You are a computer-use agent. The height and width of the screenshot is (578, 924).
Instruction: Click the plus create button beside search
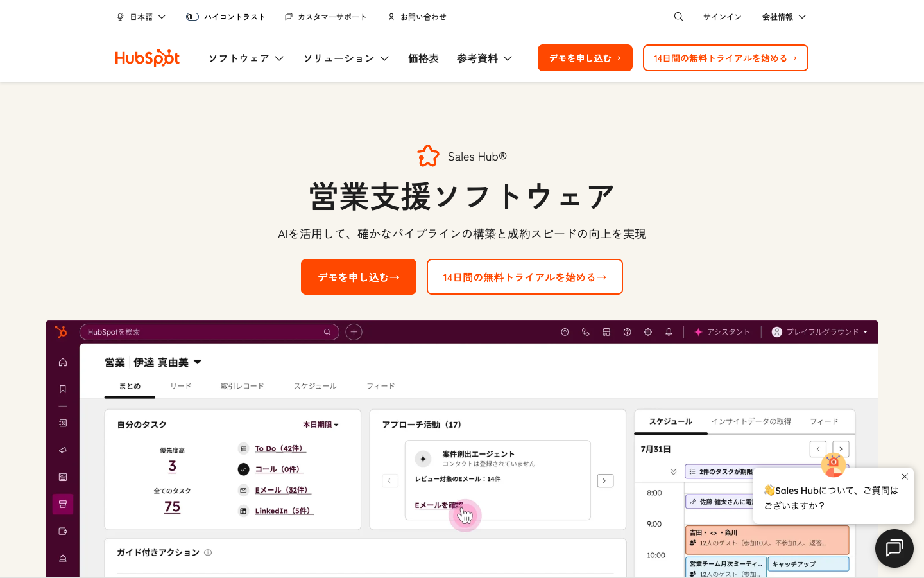354,332
